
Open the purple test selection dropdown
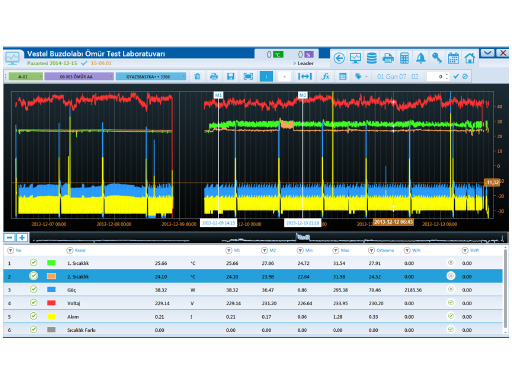[79, 76]
